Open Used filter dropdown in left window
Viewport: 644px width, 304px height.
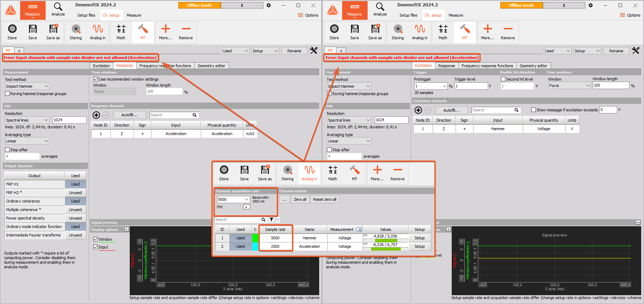coord(236,51)
